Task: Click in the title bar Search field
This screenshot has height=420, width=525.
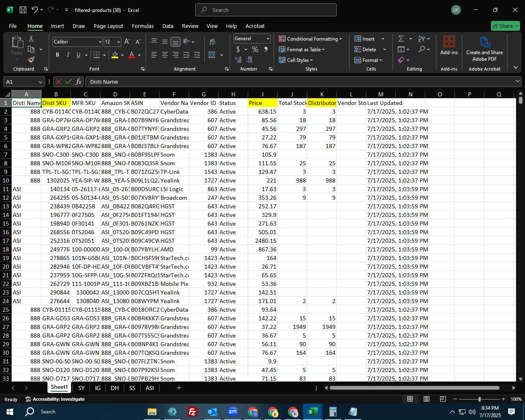Action: tap(266, 10)
